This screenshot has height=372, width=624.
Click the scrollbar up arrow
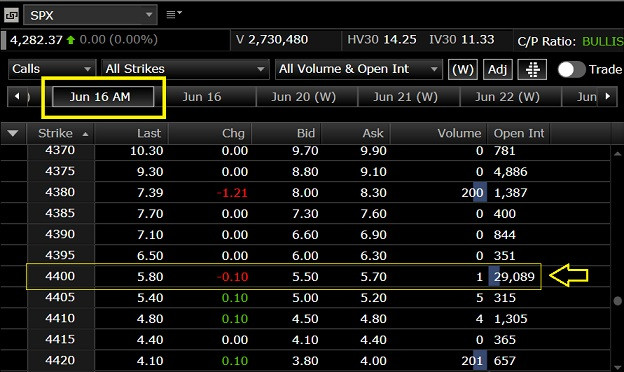(617, 154)
